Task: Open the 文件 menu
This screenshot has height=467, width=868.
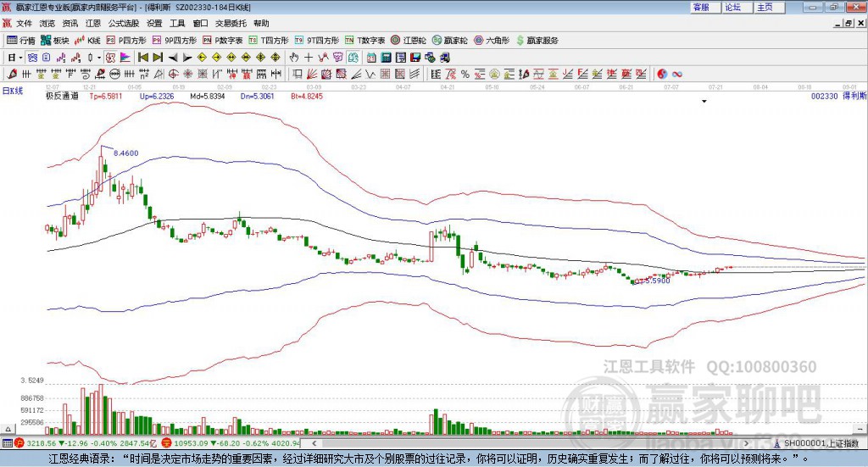Action: click(24, 23)
